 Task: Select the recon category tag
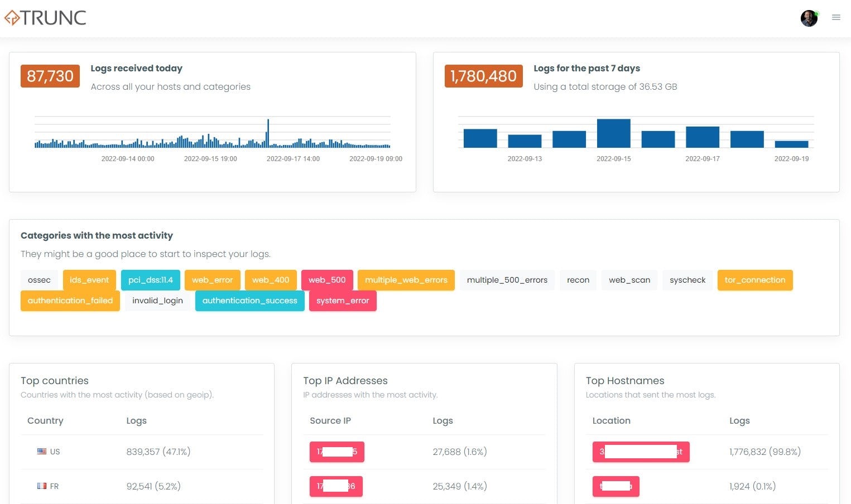click(578, 280)
